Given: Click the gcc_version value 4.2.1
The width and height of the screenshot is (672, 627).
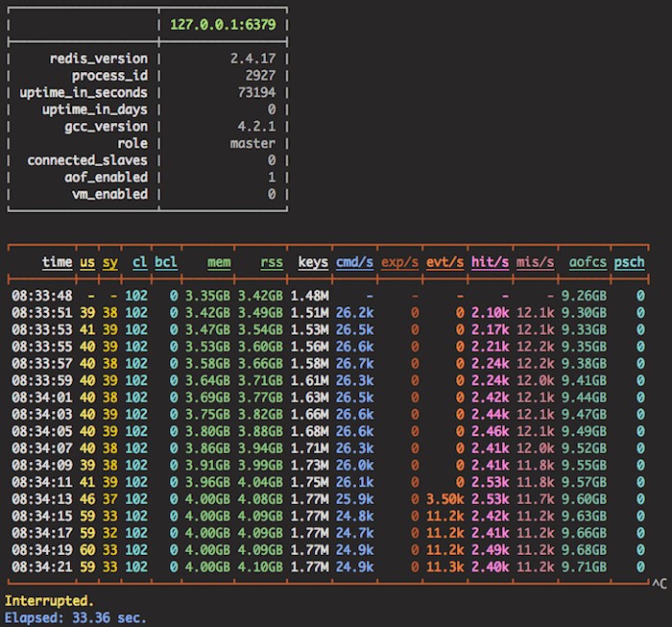Looking at the screenshot, I should [x=257, y=127].
